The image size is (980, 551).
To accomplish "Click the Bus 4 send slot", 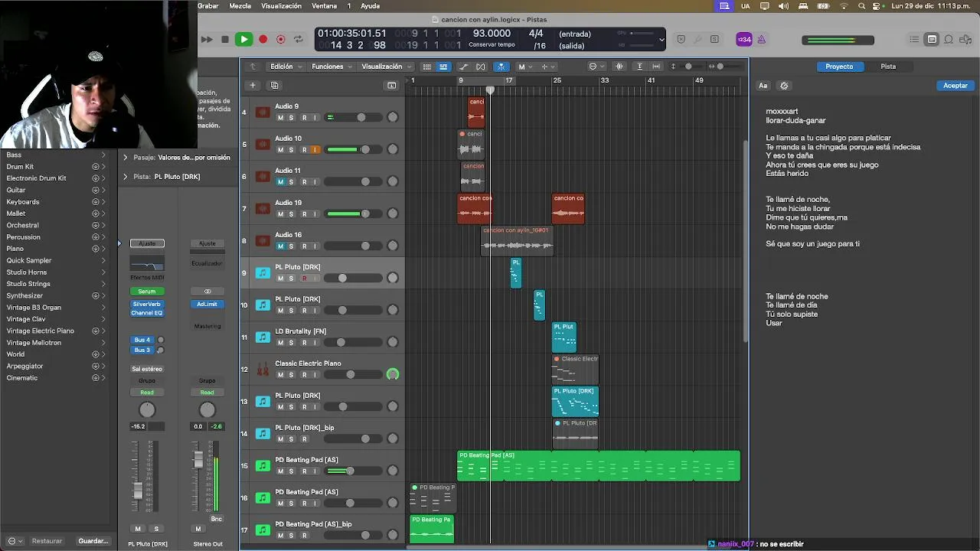I will point(142,340).
